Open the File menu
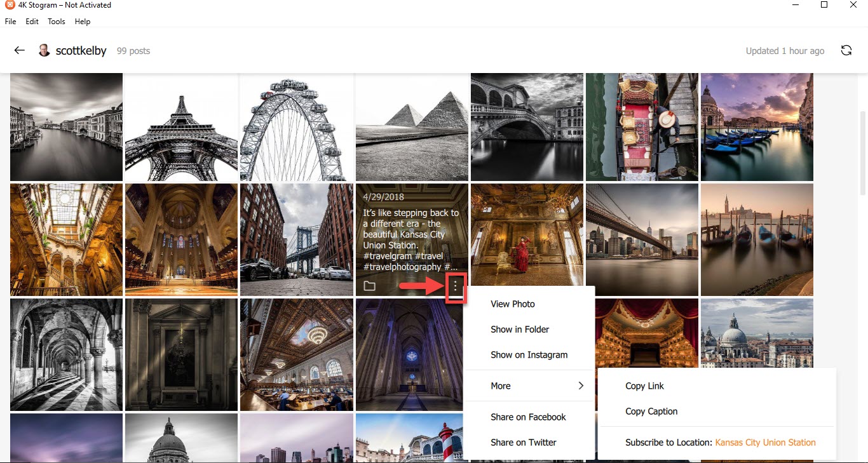 [x=10, y=21]
